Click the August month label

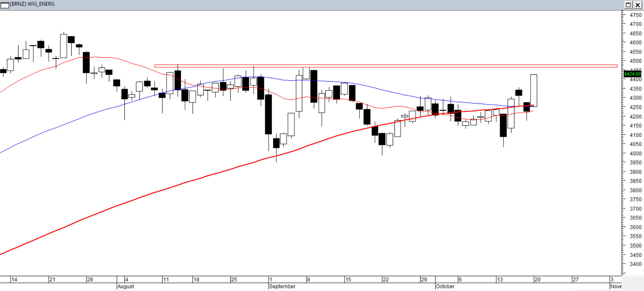126,287
